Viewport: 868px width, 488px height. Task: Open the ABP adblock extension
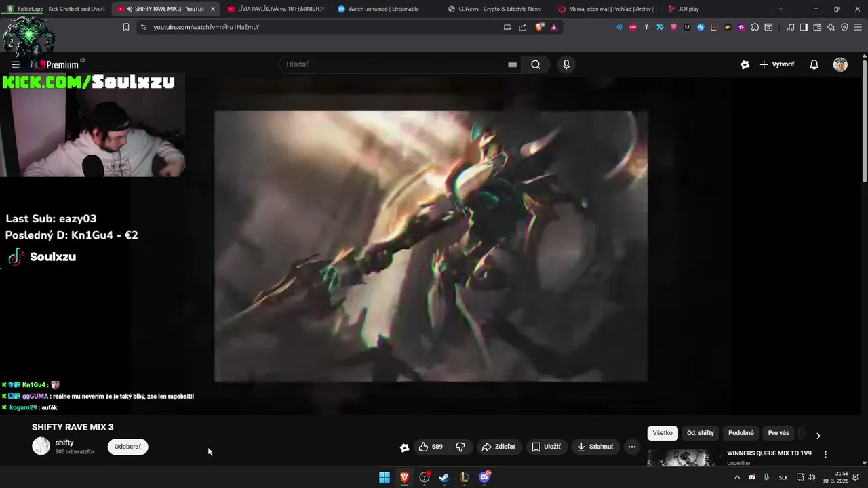(633, 27)
